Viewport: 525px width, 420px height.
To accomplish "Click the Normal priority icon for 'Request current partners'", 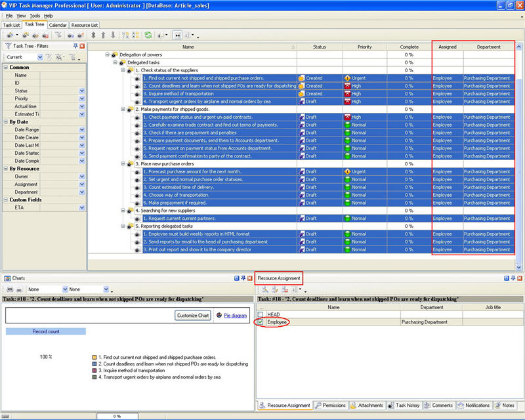I will pyautogui.click(x=348, y=219).
